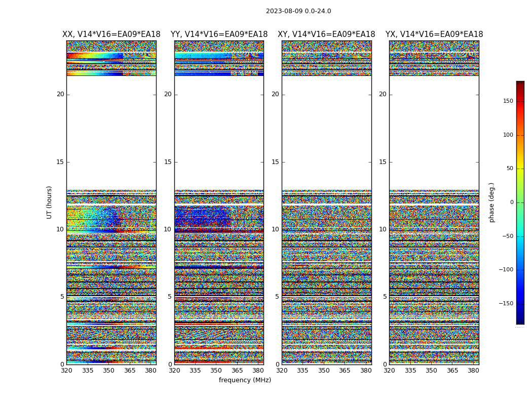Click the 'phase (deg.)' colorbar label
This screenshot has width=532, height=405.
point(491,202)
